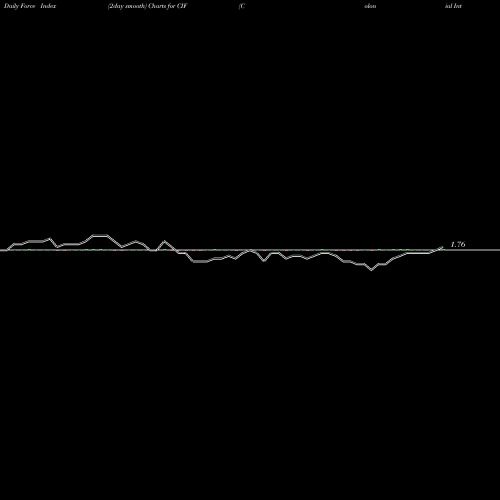
Task: Click the 1.76 force index value label
Action: click(458, 244)
